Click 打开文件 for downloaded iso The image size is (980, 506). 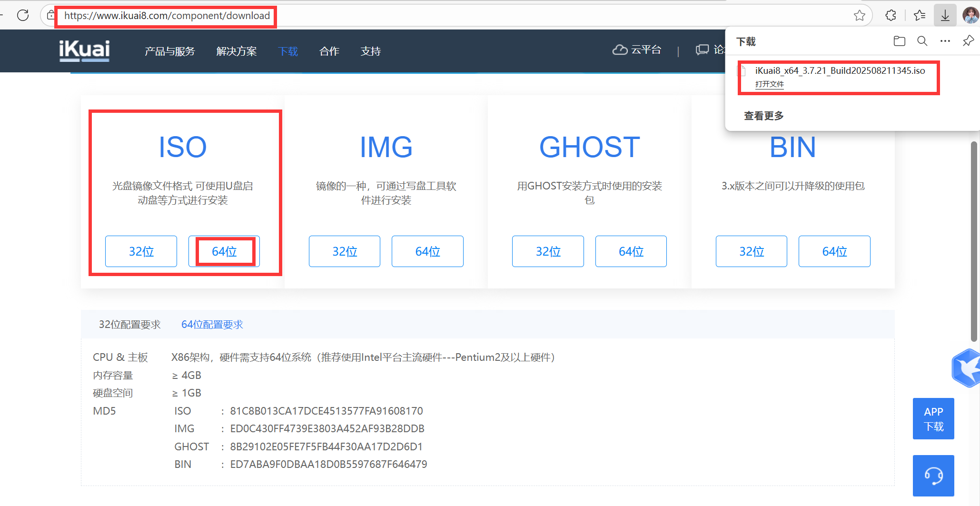[x=770, y=84]
